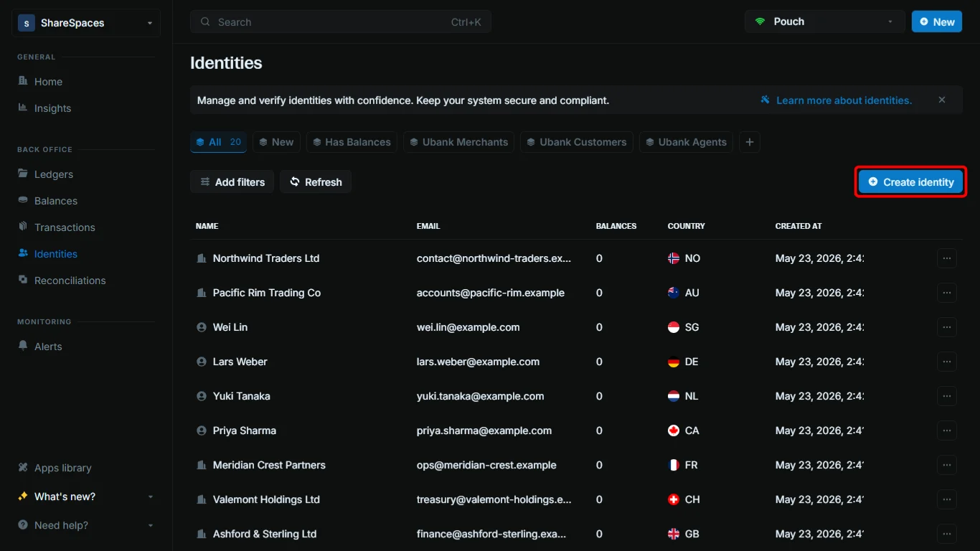Open row menu for Pacific Rim Trading Co
The height and width of the screenshot is (551, 980).
[x=947, y=293]
